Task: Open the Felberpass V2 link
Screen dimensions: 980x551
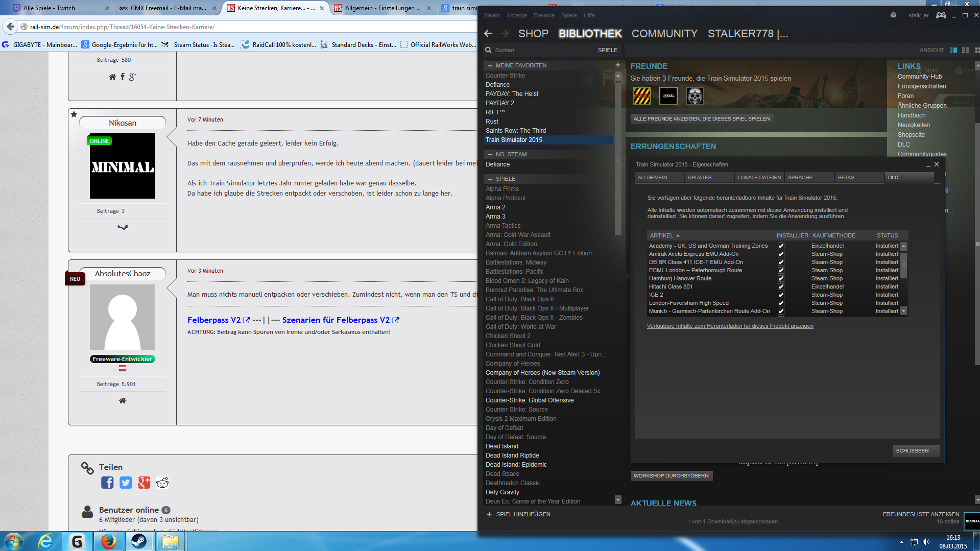Action: click(218, 320)
